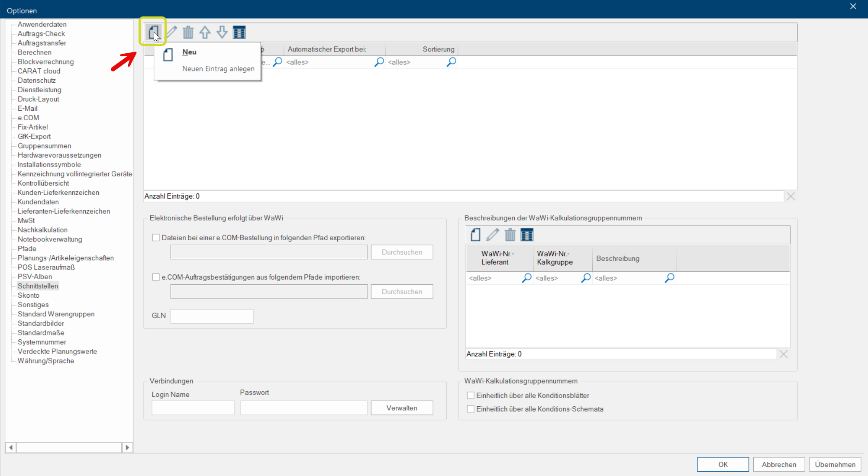Open e.COM settings in options tree
Image resolution: width=868 pixels, height=476 pixels.
(x=28, y=118)
